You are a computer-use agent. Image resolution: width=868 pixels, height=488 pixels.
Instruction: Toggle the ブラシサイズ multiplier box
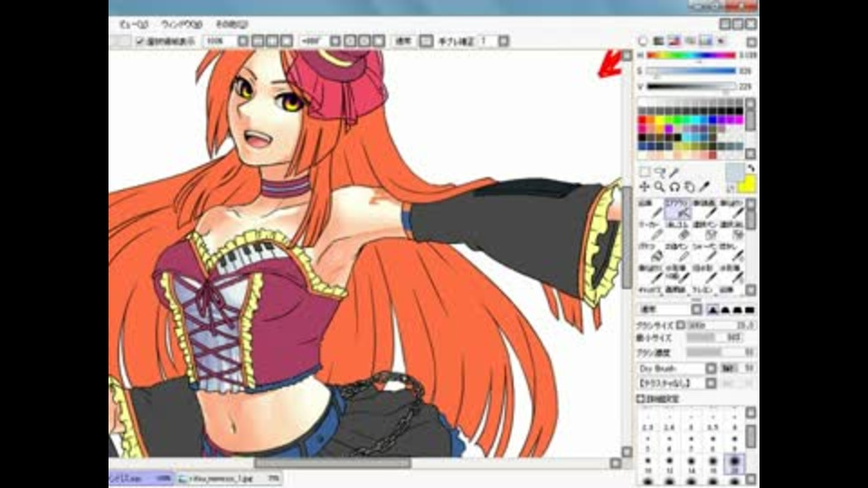[x=681, y=325]
